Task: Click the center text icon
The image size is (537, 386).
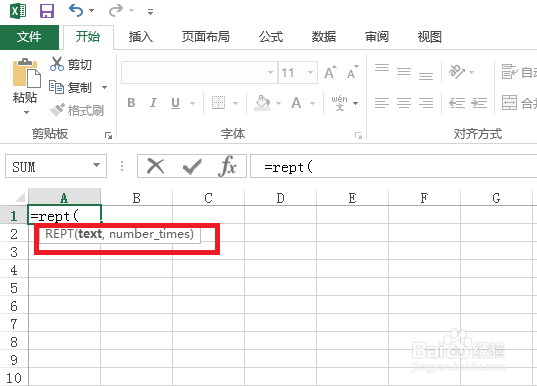Action: (x=404, y=103)
